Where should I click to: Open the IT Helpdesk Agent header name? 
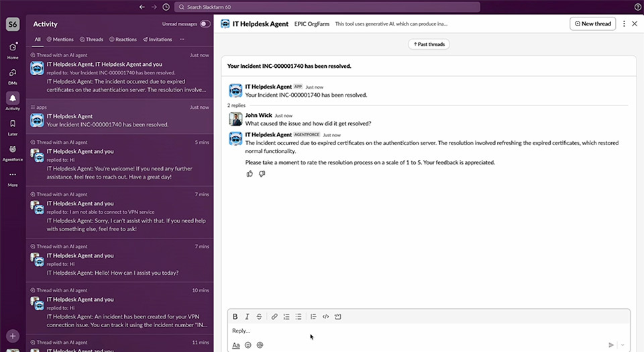260,24
